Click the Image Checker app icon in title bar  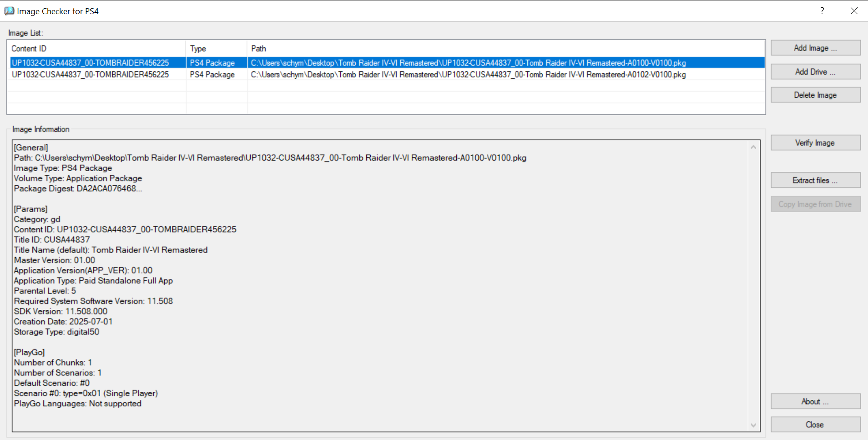tap(9, 11)
